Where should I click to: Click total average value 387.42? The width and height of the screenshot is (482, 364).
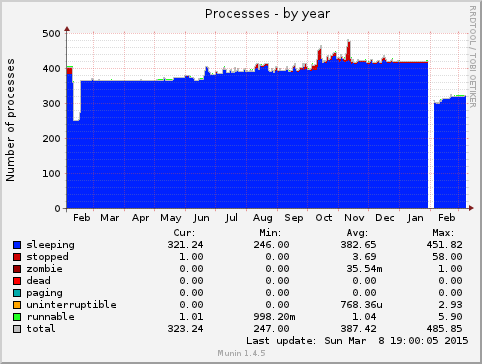358,329
